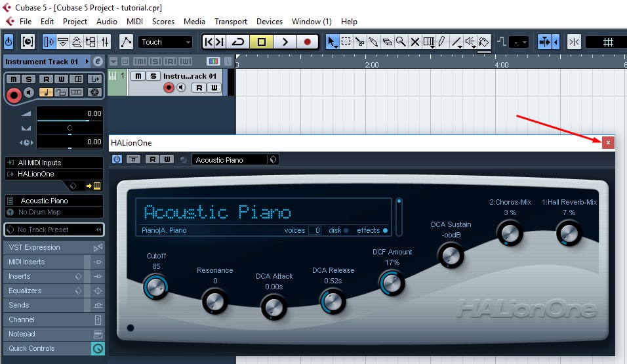627x364 pixels.
Task: Click the Input Transformer icon in Inspector
Action: click(x=95, y=79)
